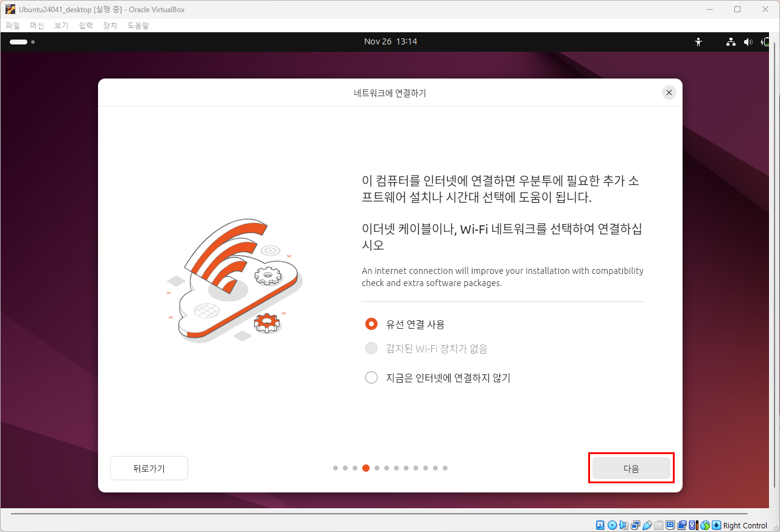780x532 pixels.
Task: Click the hard disk activity icon
Action: pos(600,525)
